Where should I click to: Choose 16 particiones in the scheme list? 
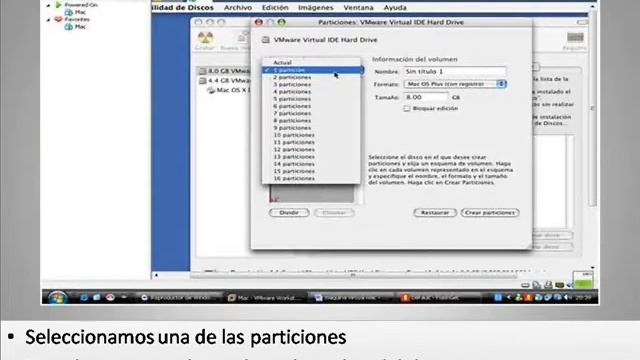pyautogui.click(x=311, y=178)
